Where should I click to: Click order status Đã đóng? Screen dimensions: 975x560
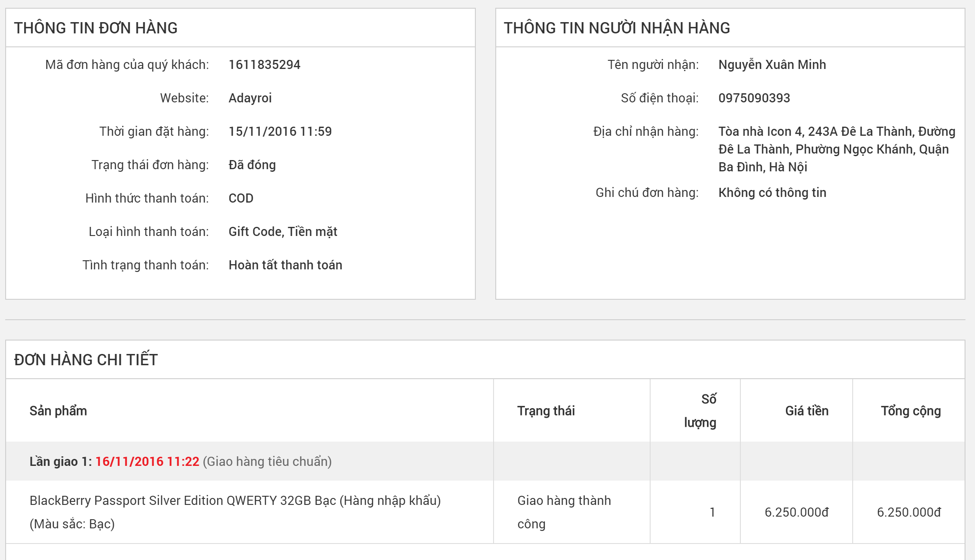pos(252,165)
